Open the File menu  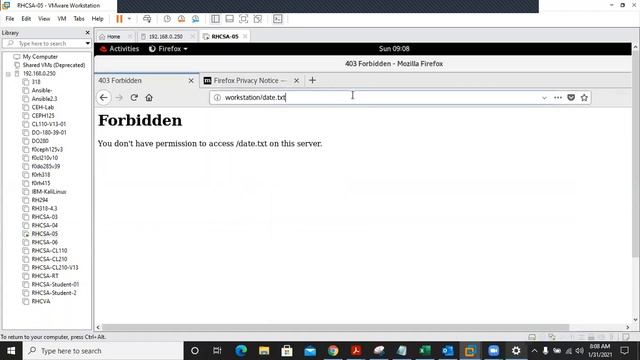(x=10, y=19)
